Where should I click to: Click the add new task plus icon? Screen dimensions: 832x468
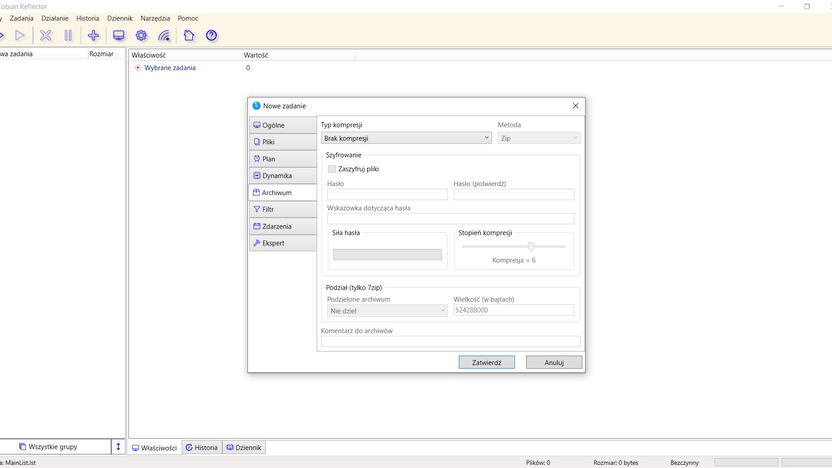(93, 36)
